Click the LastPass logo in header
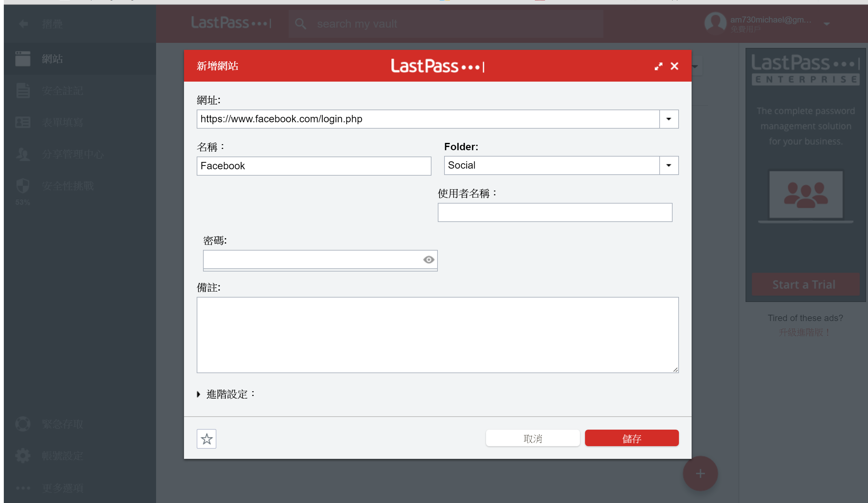The image size is (868, 503). (231, 23)
